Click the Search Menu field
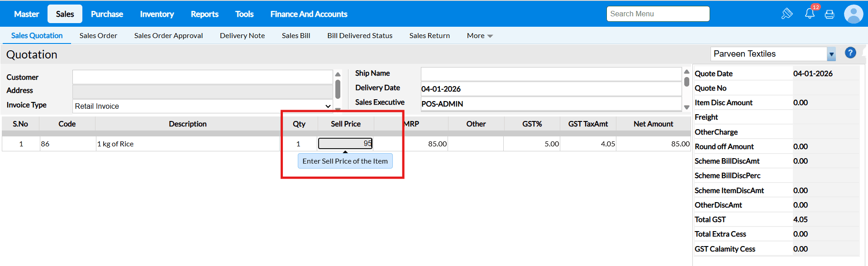Viewport: 868px width, 266px height. point(658,14)
